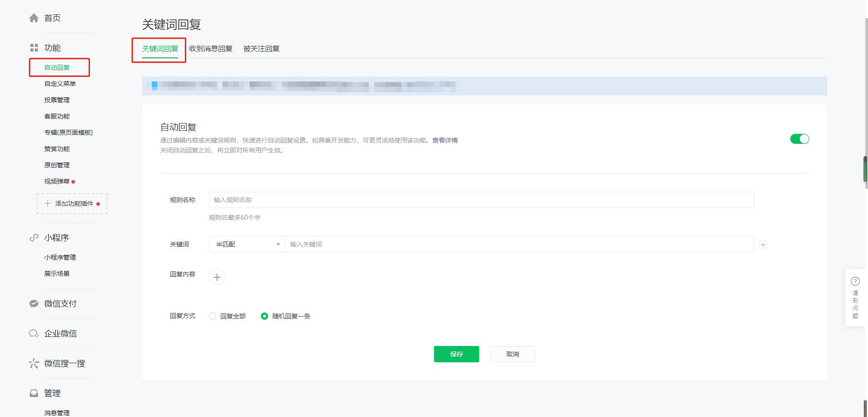
Task: Click the plus beside the keyword input
Action: point(763,245)
